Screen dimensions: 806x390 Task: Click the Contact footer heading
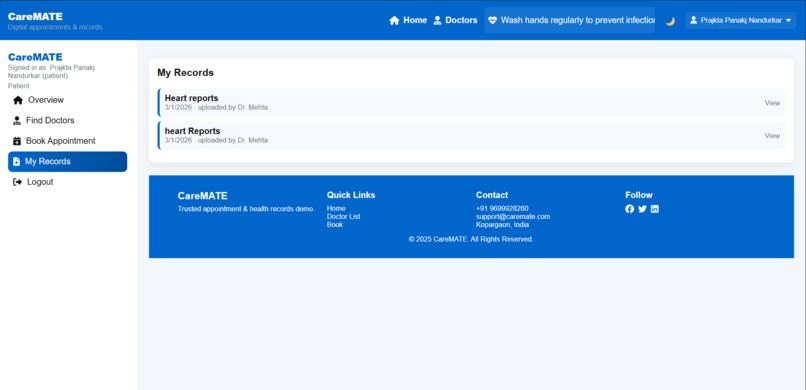tap(492, 195)
